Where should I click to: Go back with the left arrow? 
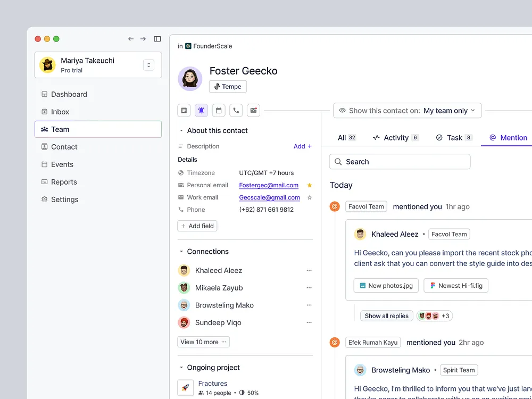tap(131, 39)
